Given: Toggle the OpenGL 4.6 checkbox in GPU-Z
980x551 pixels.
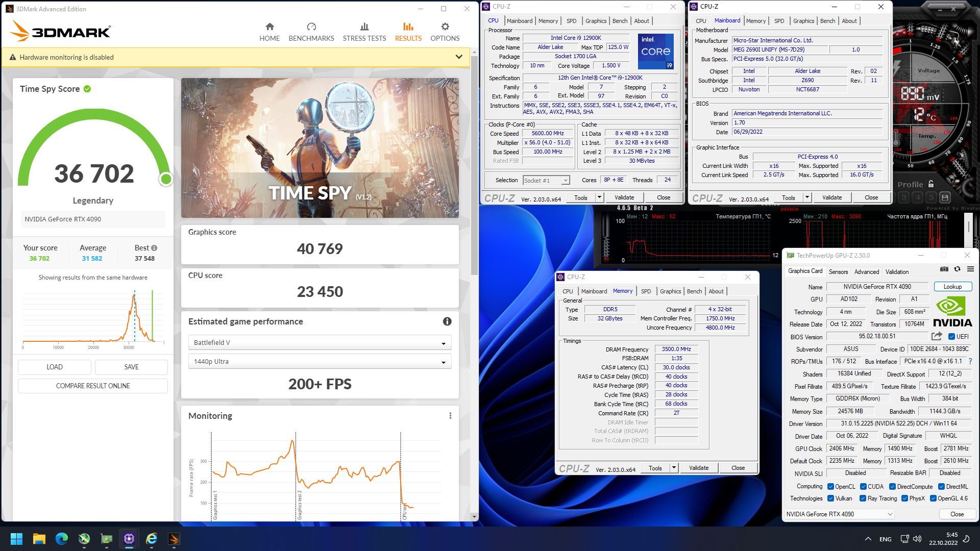Looking at the screenshot, I should 933,498.
